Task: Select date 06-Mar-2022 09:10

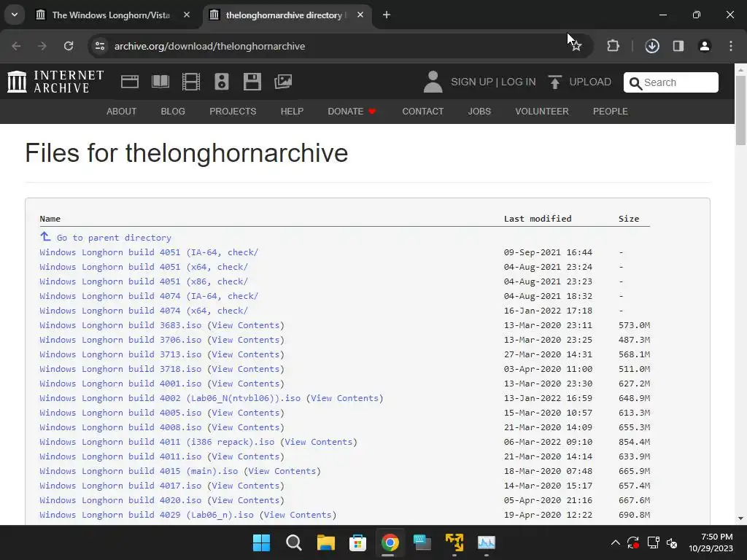Action: (x=548, y=442)
